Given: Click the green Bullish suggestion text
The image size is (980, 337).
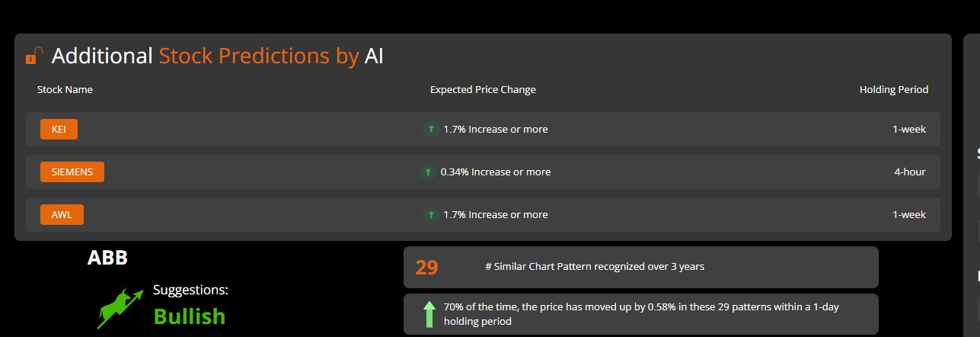Looking at the screenshot, I should [x=189, y=316].
